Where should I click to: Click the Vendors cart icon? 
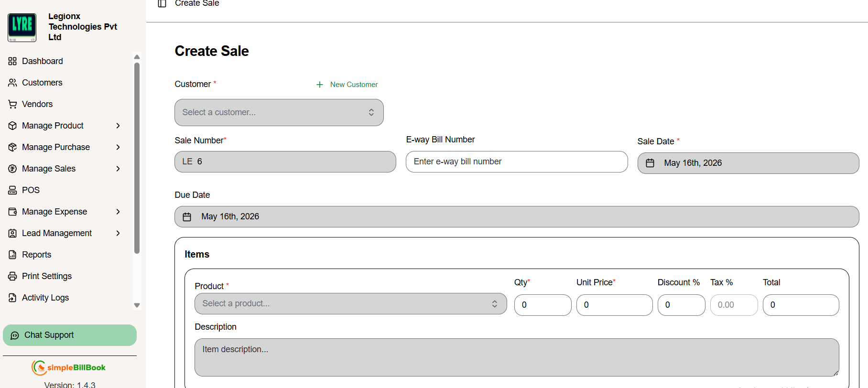[x=12, y=104]
